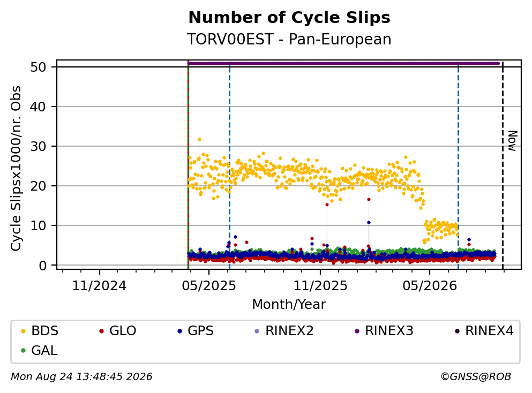Click the Now dashed line label
Image resolution: width=532 pixels, height=393 pixels.
click(512, 141)
